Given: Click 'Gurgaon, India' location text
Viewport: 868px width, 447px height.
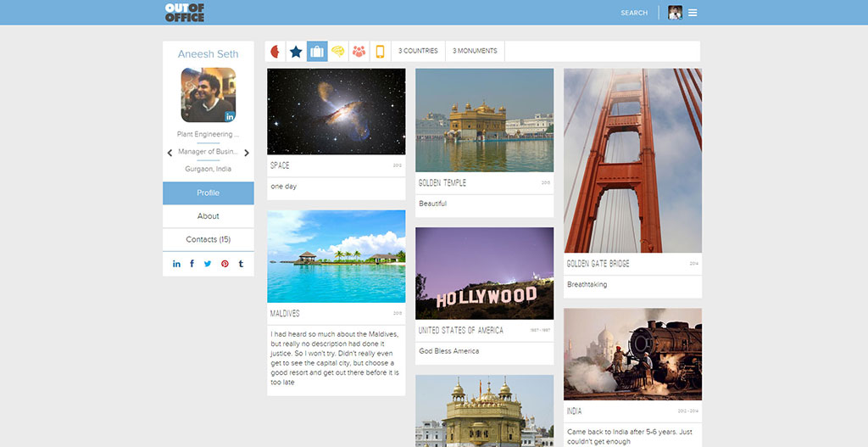Looking at the screenshot, I should (x=209, y=169).
